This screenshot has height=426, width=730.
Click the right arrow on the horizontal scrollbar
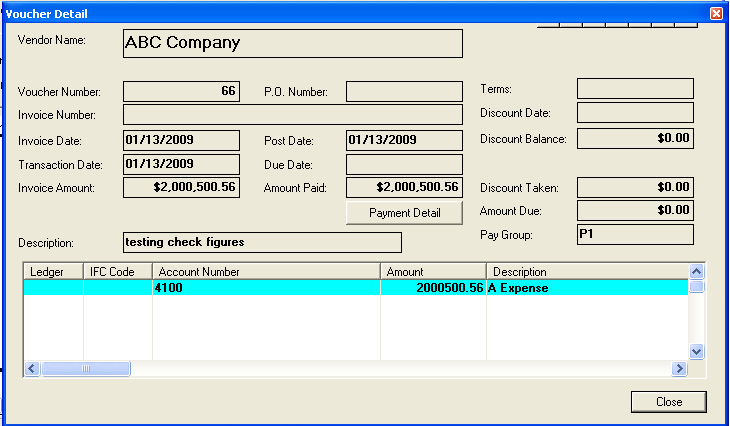680,369
